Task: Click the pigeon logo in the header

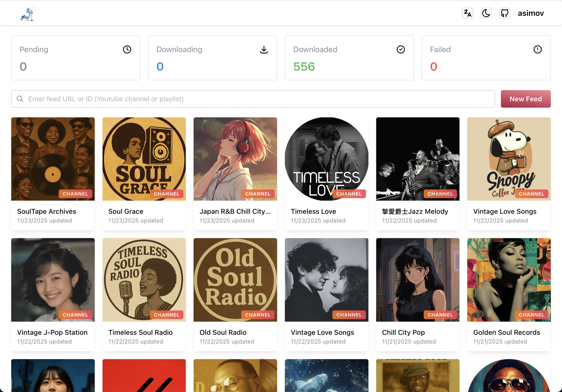Action: click(x=28, y=13)
